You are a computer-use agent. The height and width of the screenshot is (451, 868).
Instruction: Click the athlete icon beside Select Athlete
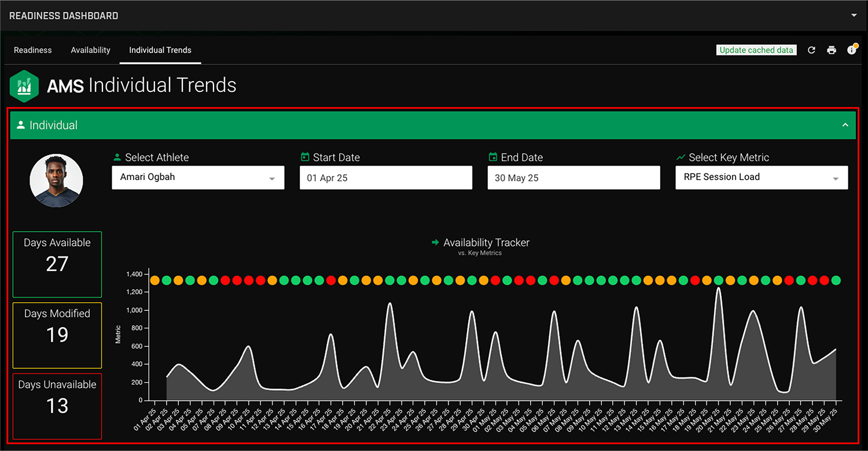click(116, 156)
